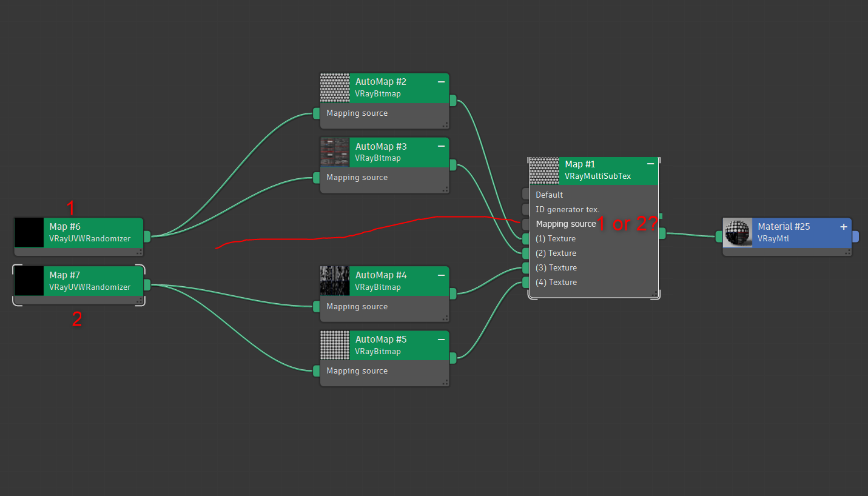The image size is (868, 496).
Task: Click Material #25 output socket
Action: tap(855, 236)
